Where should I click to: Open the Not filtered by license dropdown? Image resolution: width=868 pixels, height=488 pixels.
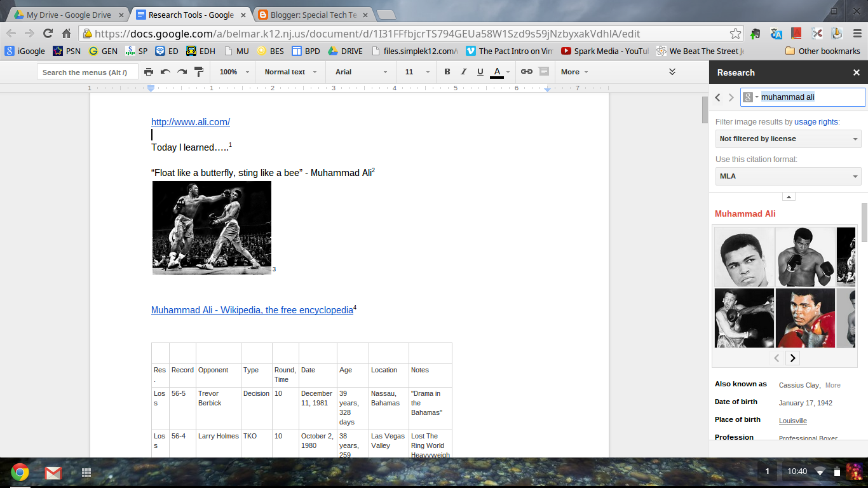(x=789, y=139)
